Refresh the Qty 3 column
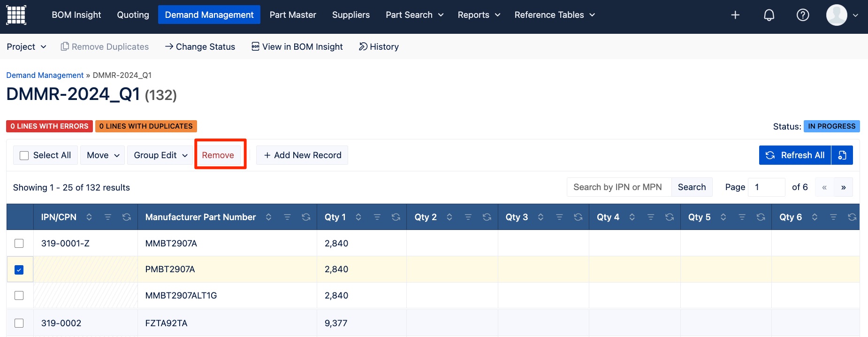868x337 pixels. 578,217
